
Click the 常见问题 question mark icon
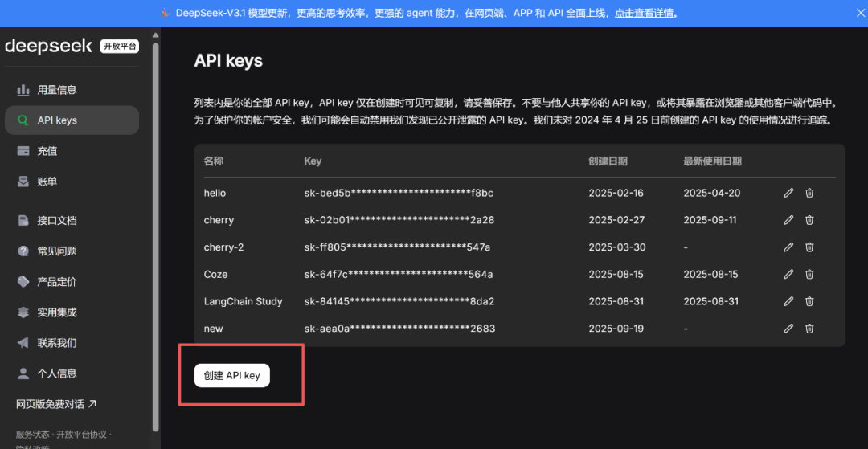tap(23, 251)
